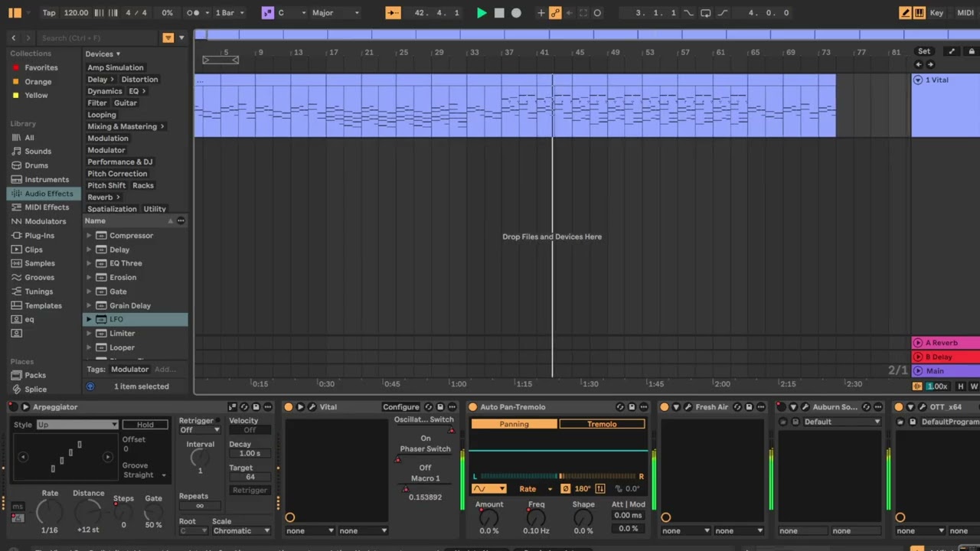Click the browser history back arrow

[x=13, y=37]
